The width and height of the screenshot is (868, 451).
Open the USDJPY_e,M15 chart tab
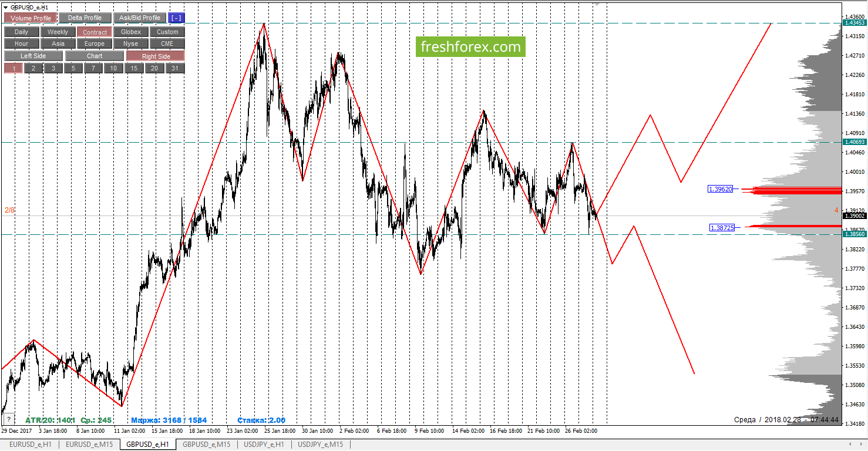click(321, 445)
